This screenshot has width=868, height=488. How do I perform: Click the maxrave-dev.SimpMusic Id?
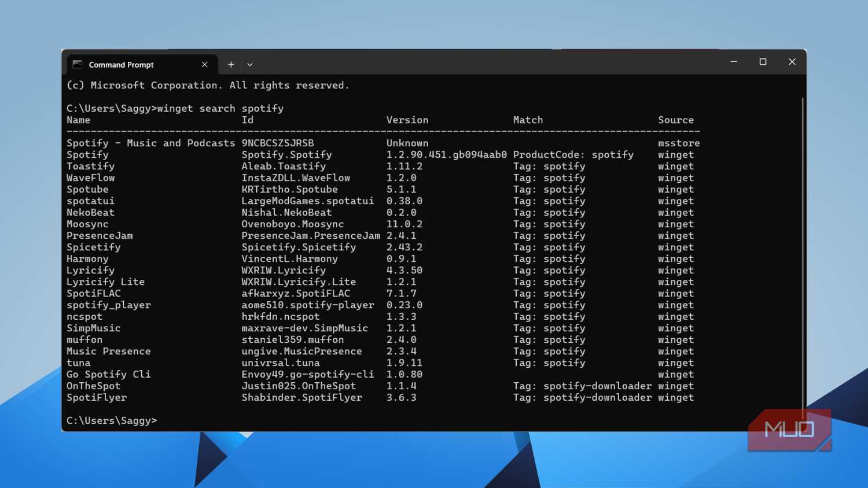point(305,328)
